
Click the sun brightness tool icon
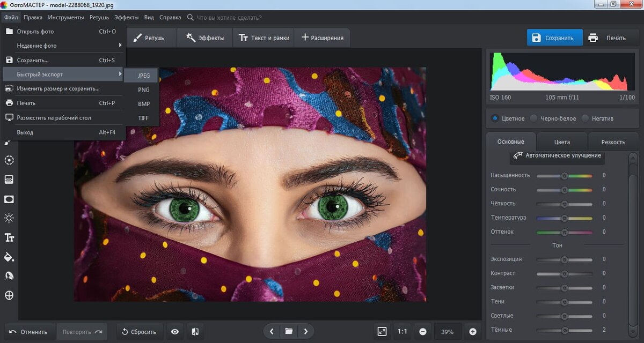pyautogui.click(x=9, y=218)
